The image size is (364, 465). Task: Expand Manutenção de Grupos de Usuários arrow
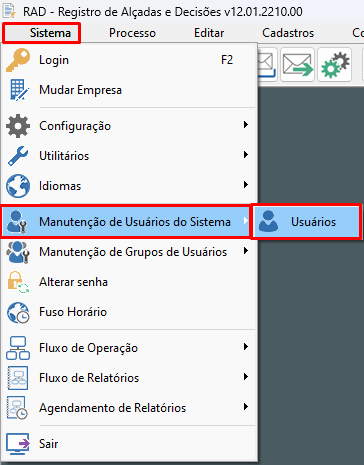pyautogui.click(x=246, y=251)
